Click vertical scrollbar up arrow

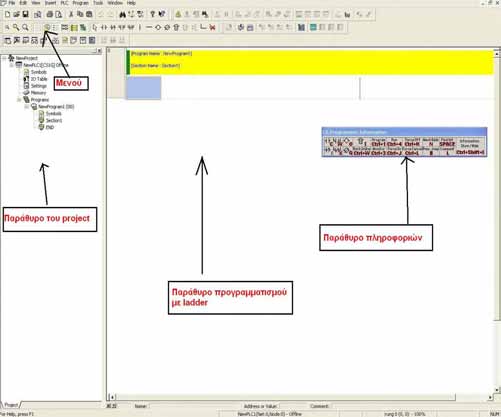point(497,53)
